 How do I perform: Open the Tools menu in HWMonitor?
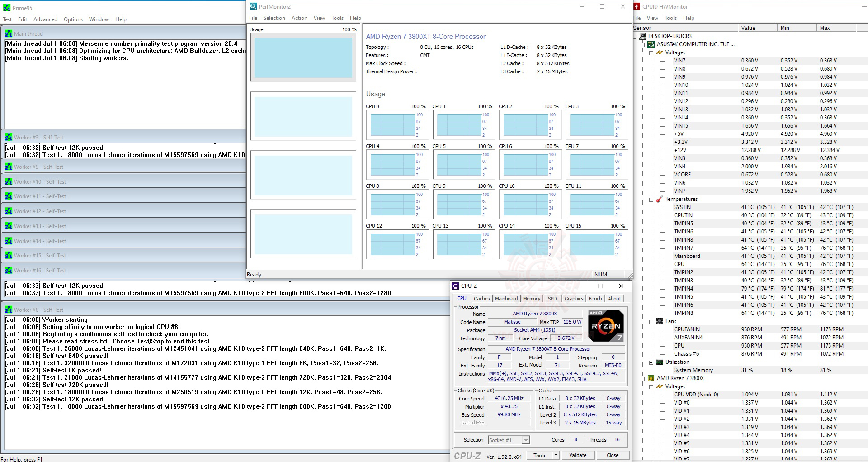pyautogui.click(x=670, y=18)
